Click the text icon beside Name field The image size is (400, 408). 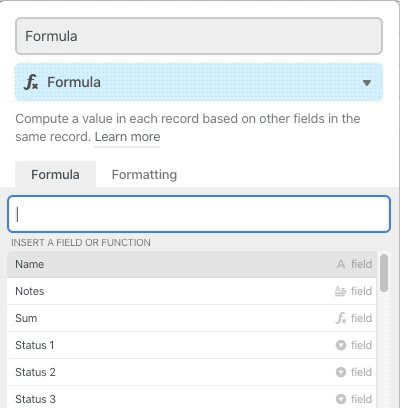341,264
